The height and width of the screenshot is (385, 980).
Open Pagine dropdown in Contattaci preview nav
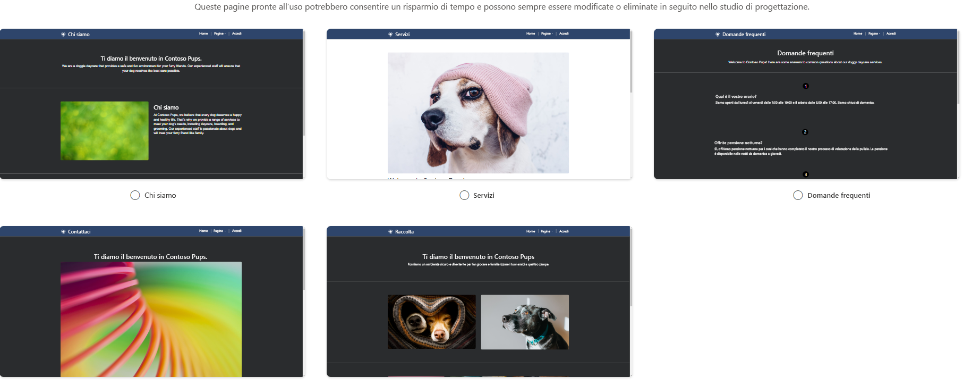tap(219, 231)
